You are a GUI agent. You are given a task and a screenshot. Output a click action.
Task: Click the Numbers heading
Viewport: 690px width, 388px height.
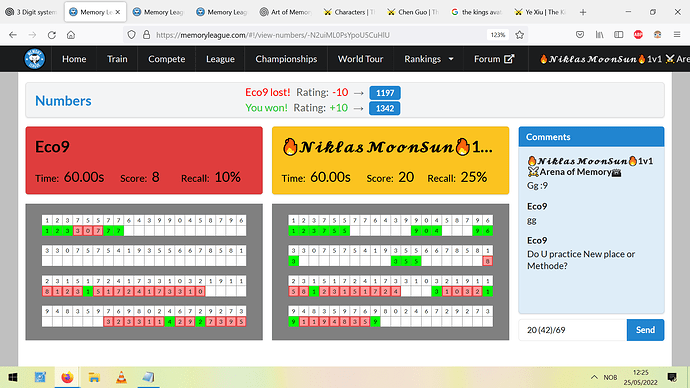(x=63, y=101)
